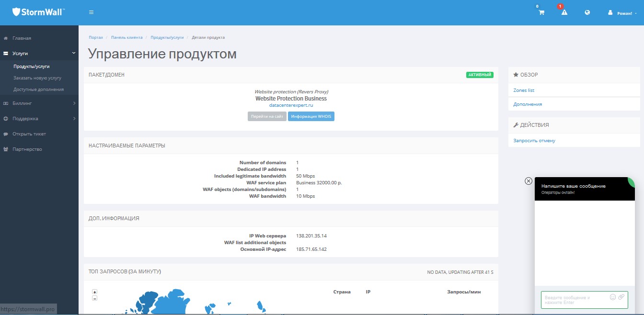Click the Информация WHOIS button
This screenshot has width=644, height=315.
point(311,116)
